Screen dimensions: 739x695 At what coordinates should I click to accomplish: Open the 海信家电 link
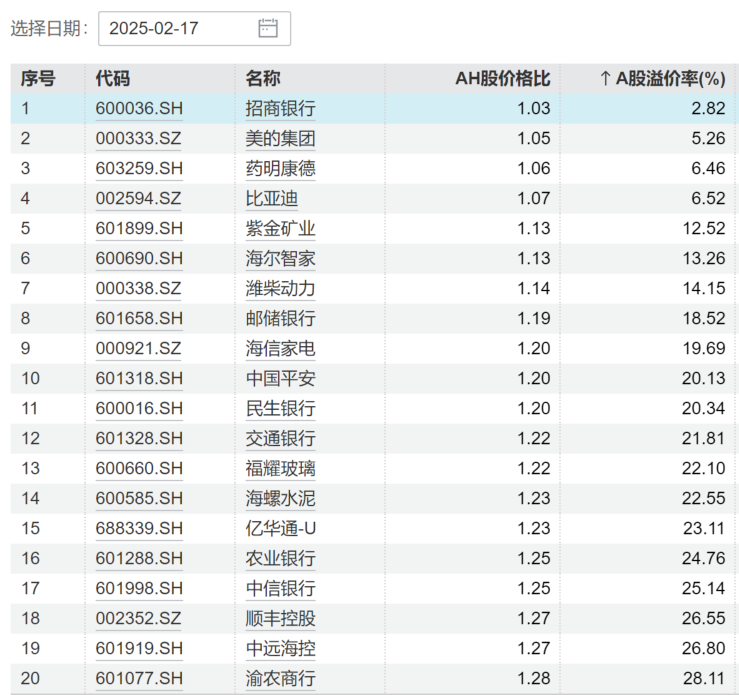click(280, 349)
